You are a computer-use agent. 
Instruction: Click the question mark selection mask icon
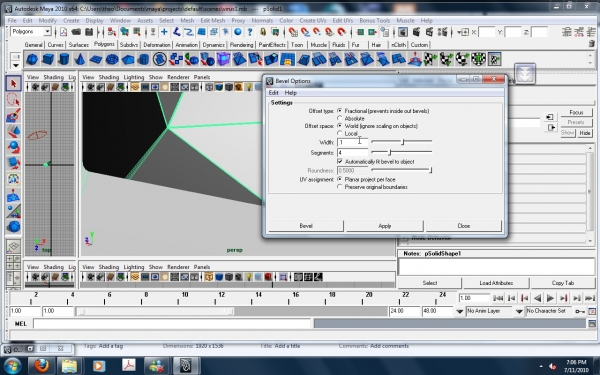250,32
